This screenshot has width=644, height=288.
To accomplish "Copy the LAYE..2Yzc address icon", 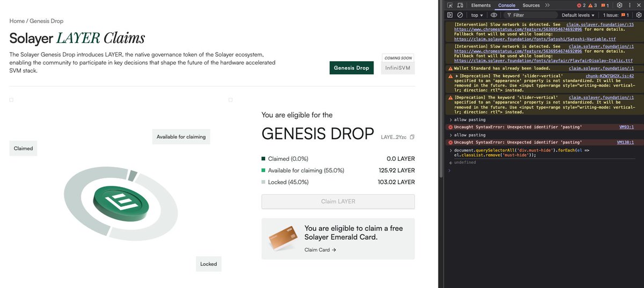I will point(412,137).
